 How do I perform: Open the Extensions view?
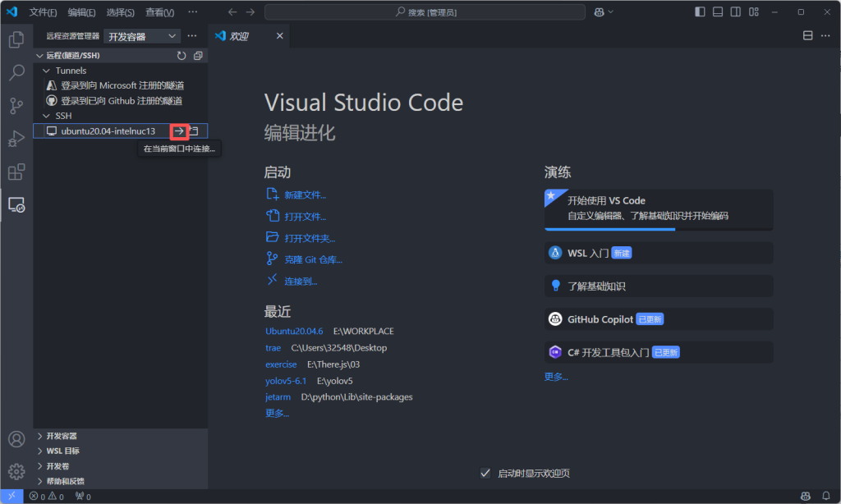(x=16, y=172)
